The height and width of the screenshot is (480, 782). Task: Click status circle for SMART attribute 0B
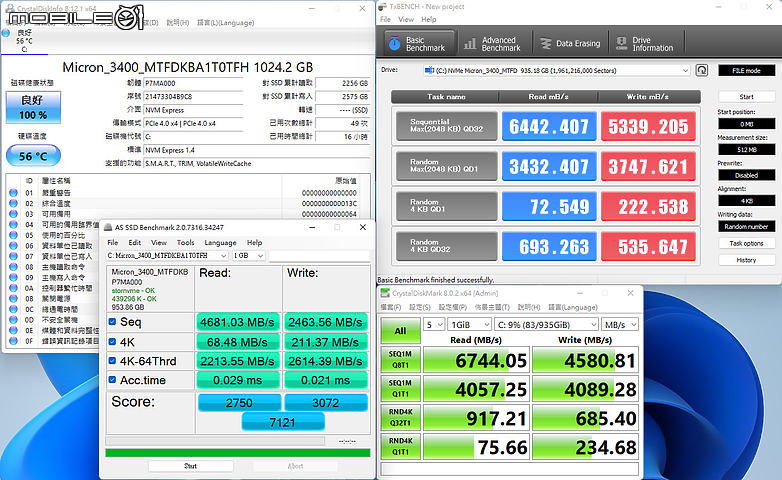point(13,298)
